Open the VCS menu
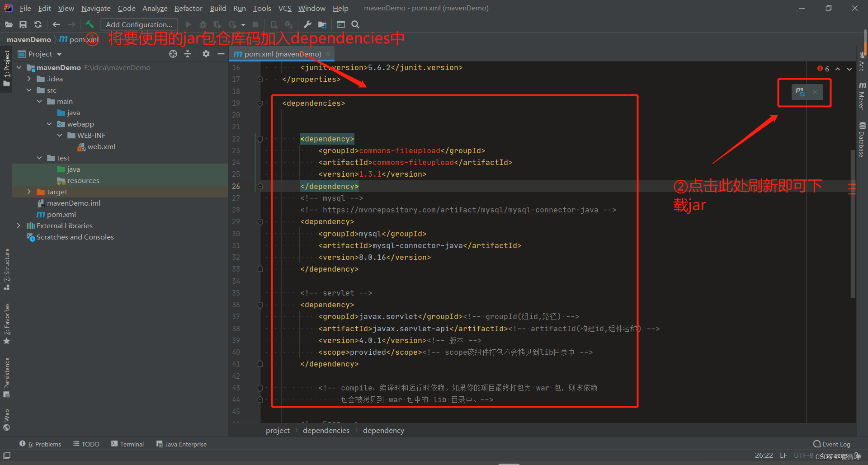The height and width of the screenshot is (465, 868). click(285, 8)
